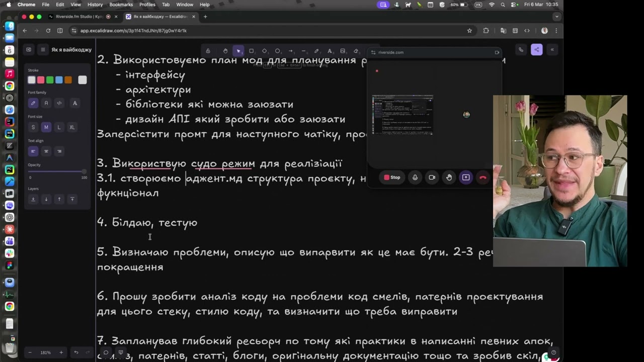Undo the last action
Image resolution: width=644 pixels, height=362 pixels.
click(x=76, y=352)
